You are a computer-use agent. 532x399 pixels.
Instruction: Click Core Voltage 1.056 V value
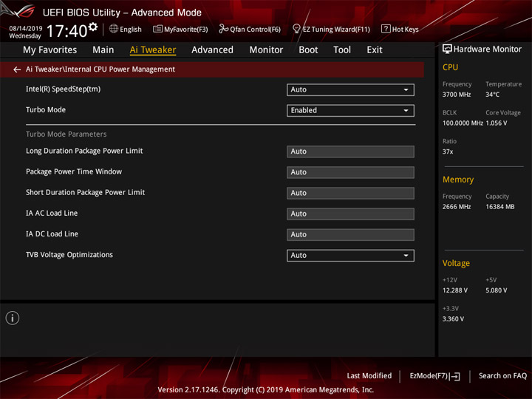(x=496, y=123)
